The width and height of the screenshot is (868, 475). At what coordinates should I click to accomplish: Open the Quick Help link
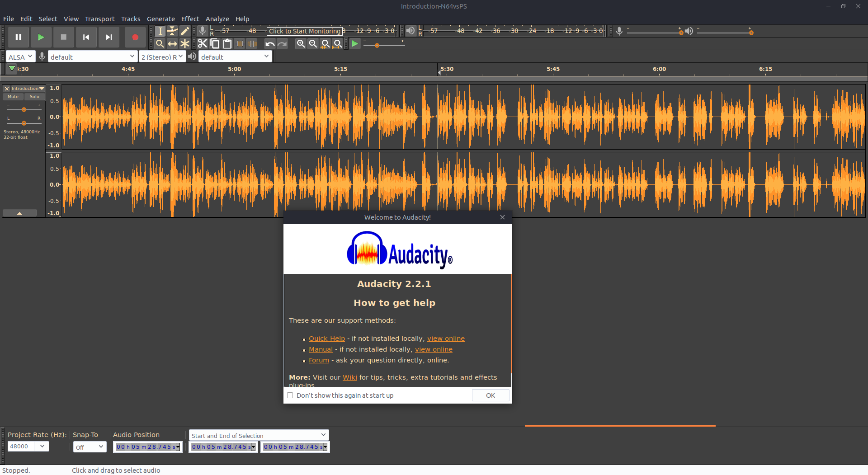pos(327,339)
